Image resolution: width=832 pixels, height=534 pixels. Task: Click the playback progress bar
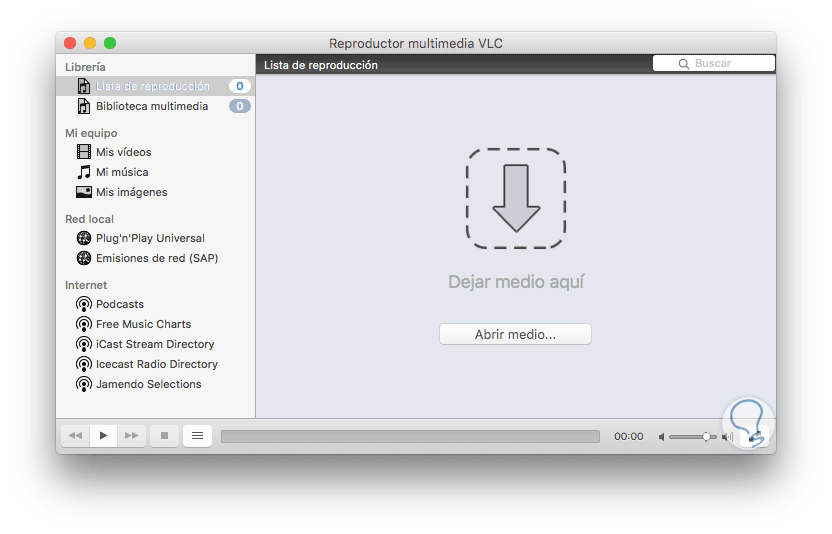pos(410,436)
